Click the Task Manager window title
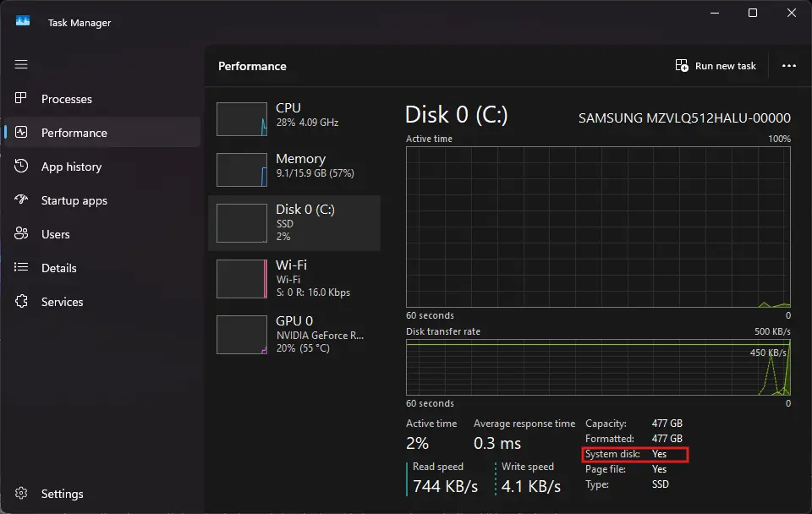This screenshot has height=514, width=812. pos(80,23)
